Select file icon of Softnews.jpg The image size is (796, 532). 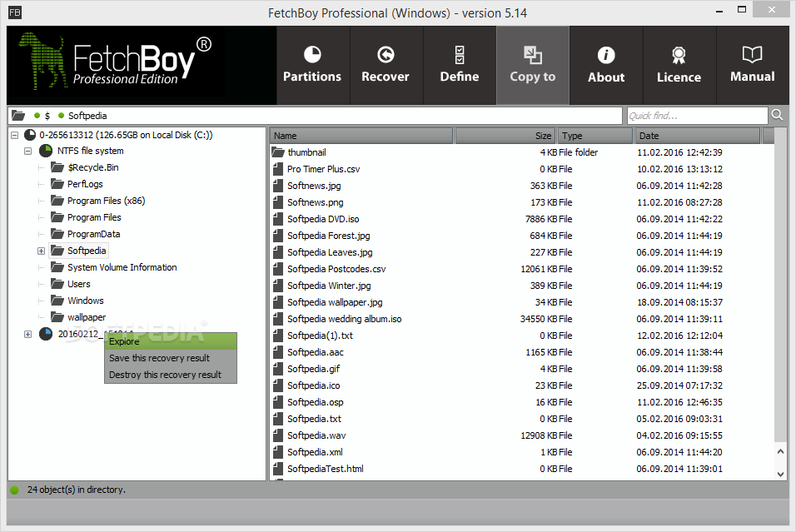278,186
